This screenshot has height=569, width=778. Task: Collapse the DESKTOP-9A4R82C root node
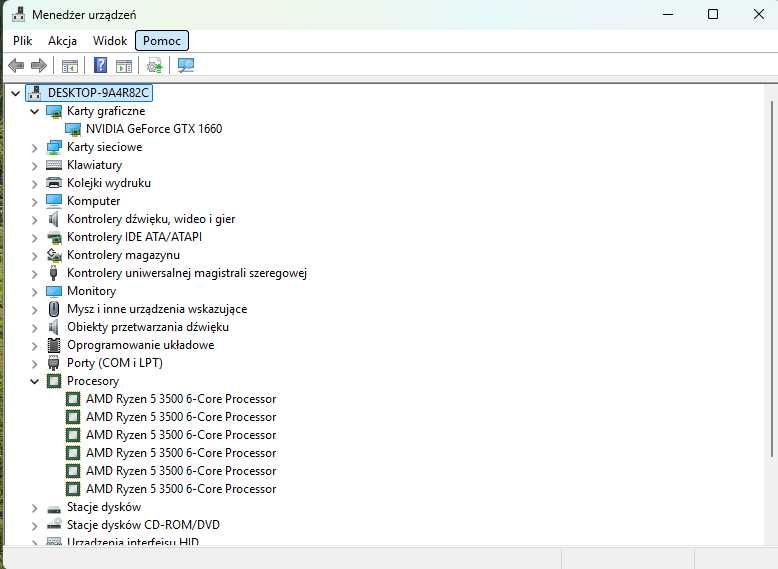tap(15, 93)
